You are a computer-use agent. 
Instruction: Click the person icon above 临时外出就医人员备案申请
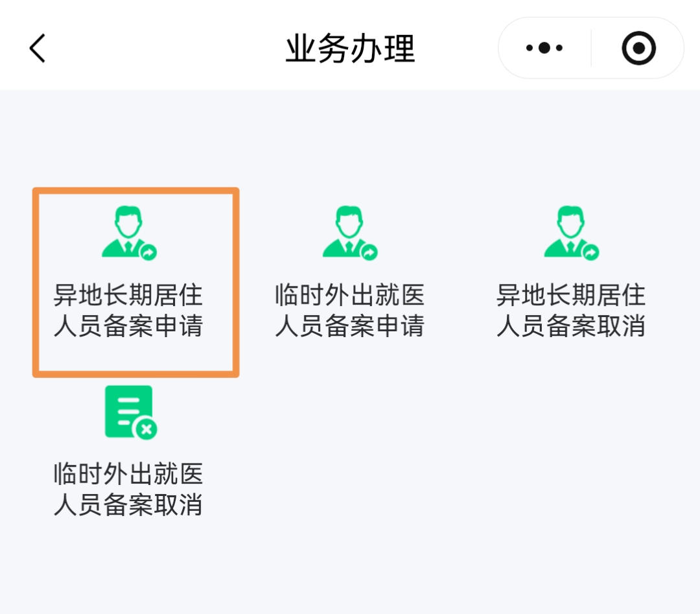[x=349, y=230]
